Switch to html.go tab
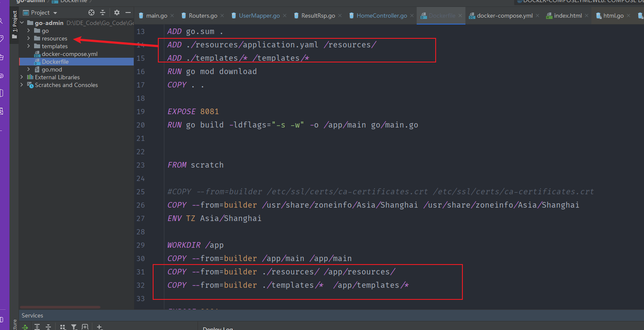The height and width of the screenshot is (330, 644). (x=613, y=16)
